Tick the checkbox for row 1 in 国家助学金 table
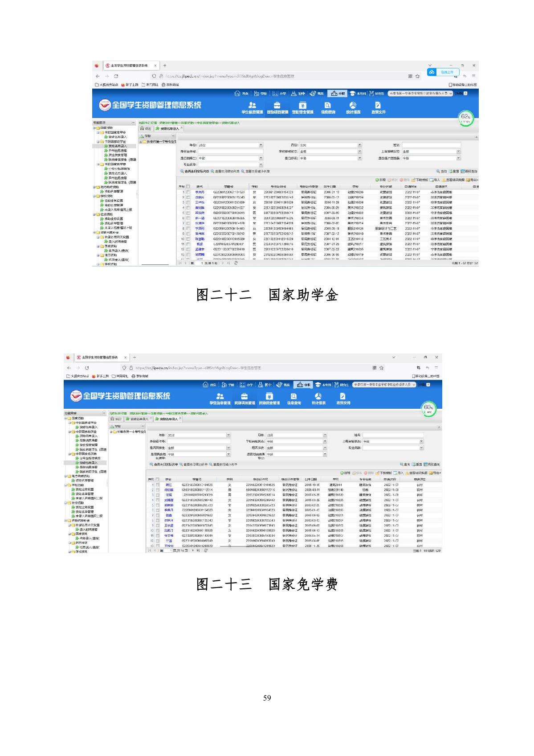The height and width of the screenshot is (756, 534). (x=188, y=192)
